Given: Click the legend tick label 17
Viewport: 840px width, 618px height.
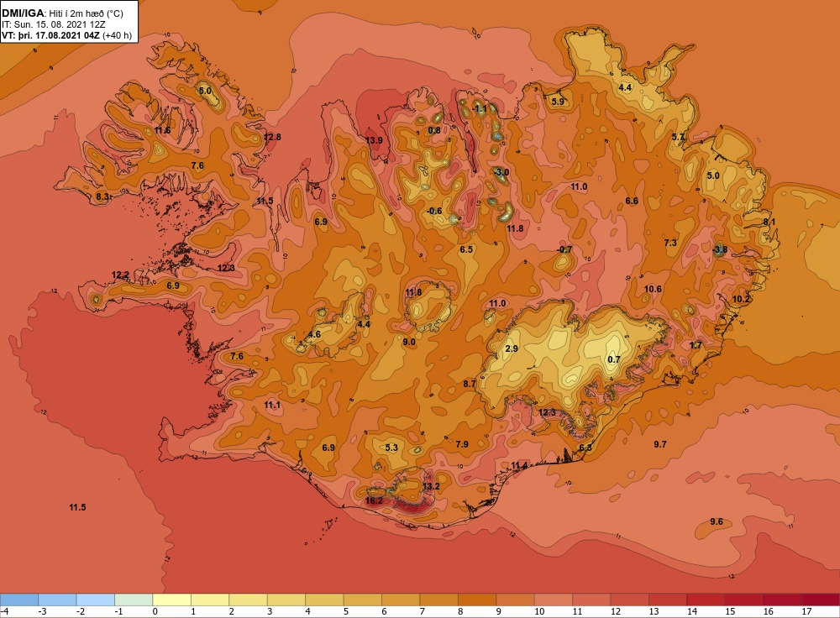Looking at the screenshot, I should pos(806,611).
